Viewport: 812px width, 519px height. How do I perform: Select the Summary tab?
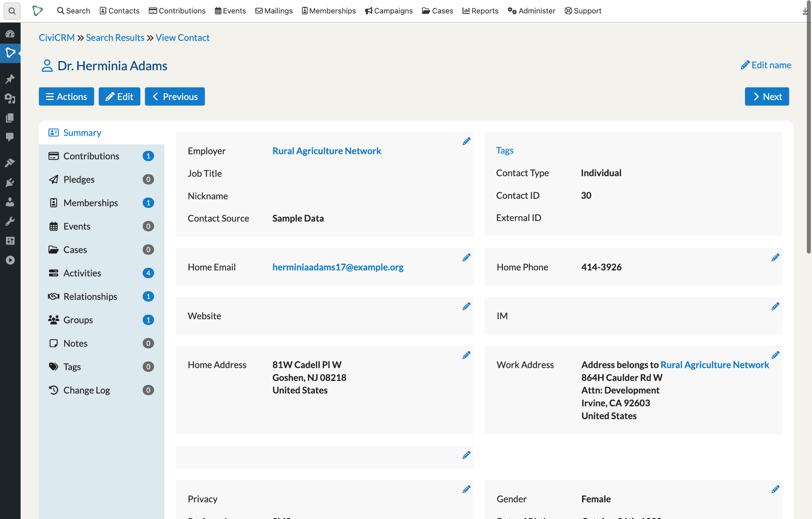click(x=101, y=133)
